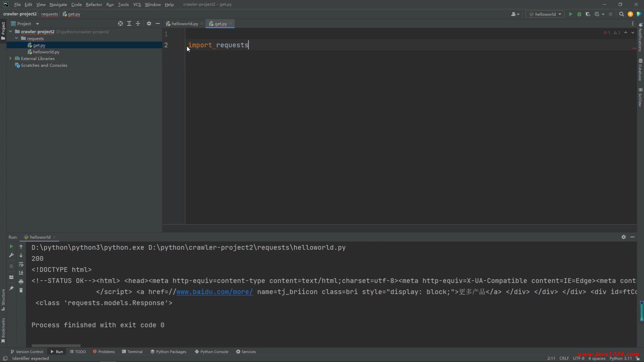Open the Version Control tool window

27,352
